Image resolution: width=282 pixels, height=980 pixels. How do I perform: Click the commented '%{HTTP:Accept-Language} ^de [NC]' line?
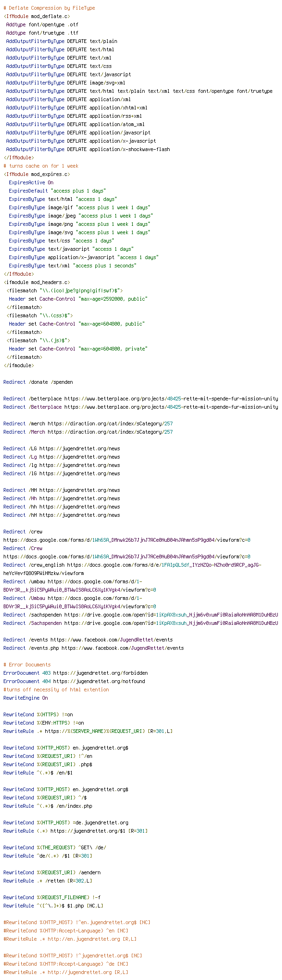click(x=66, y=964)
